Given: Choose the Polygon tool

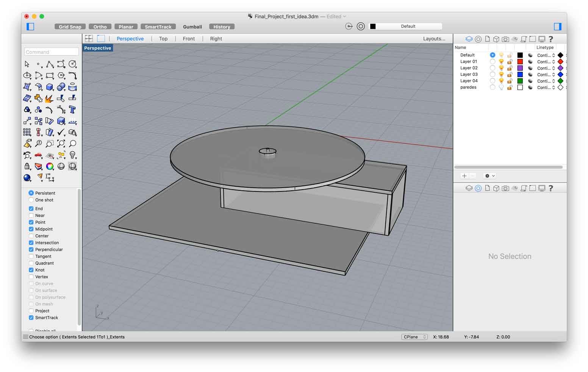Looking at the screenshot, I should tap(61, 75).
